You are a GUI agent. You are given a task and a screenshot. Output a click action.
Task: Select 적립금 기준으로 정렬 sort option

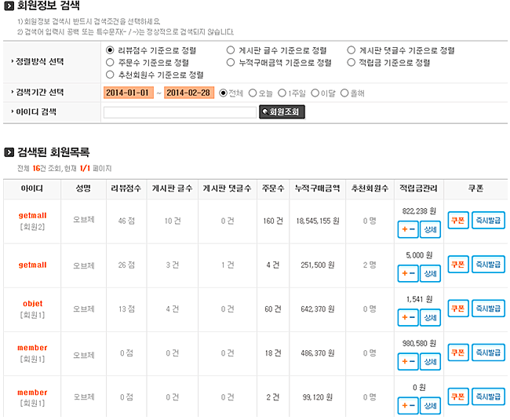click(351, 62)
